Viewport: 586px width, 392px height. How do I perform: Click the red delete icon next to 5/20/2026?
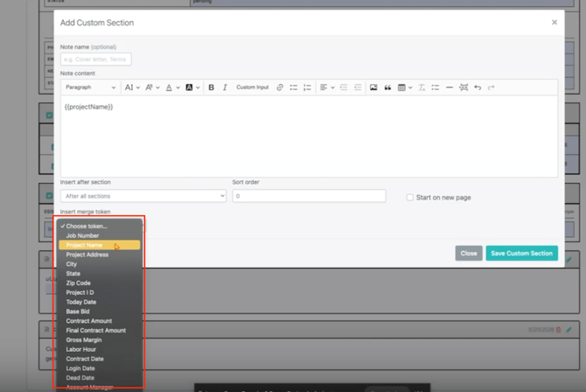coord(558,330)
